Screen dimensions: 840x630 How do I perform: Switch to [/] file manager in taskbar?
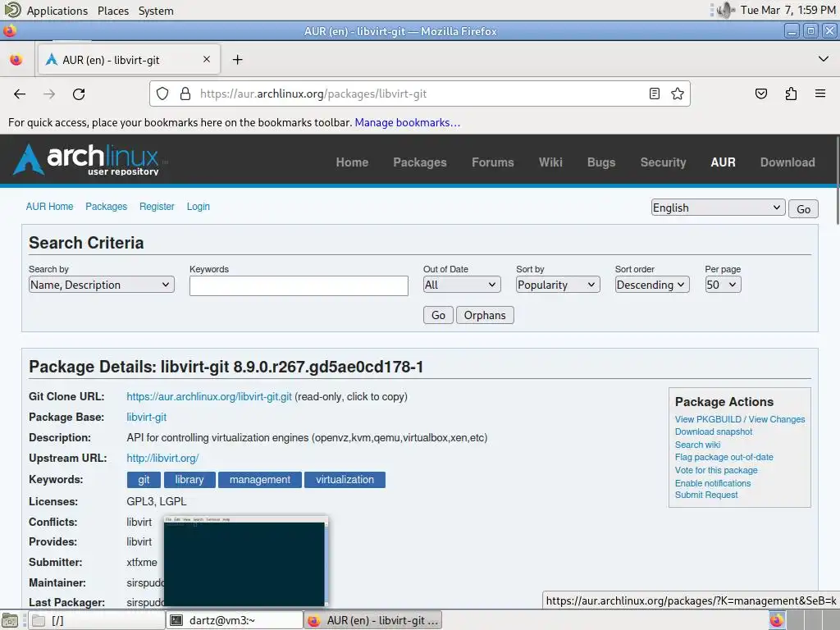tap(97, 620)
